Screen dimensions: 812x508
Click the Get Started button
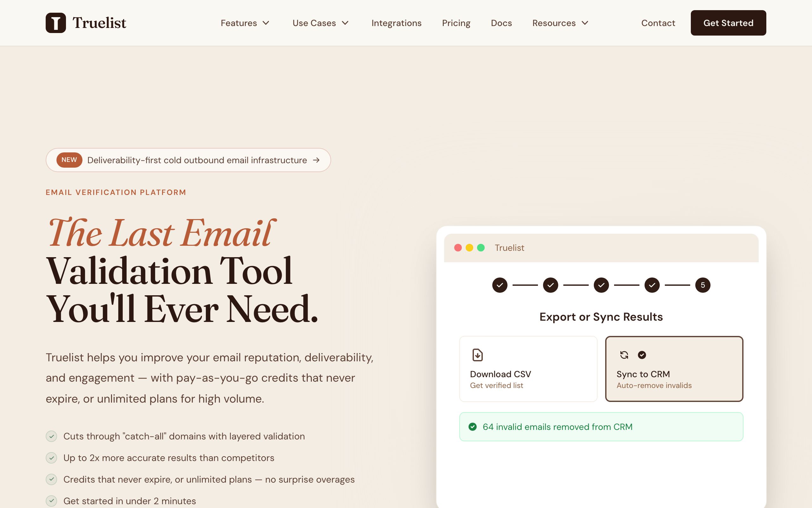coord(728,23)
